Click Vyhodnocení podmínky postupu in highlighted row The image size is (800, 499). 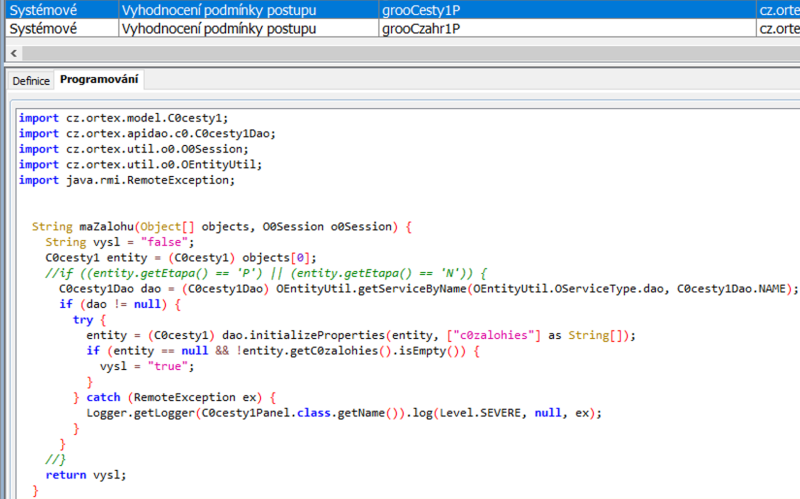tap(218, 10)
